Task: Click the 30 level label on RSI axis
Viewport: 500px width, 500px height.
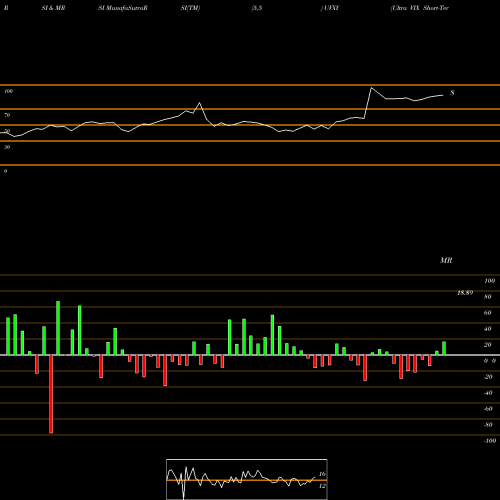Action: 7,147
